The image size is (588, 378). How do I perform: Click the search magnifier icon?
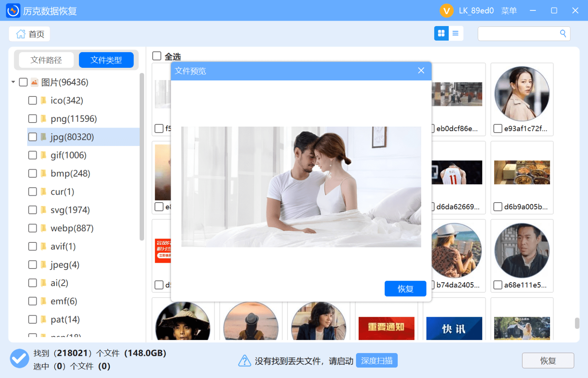(562, 33)
